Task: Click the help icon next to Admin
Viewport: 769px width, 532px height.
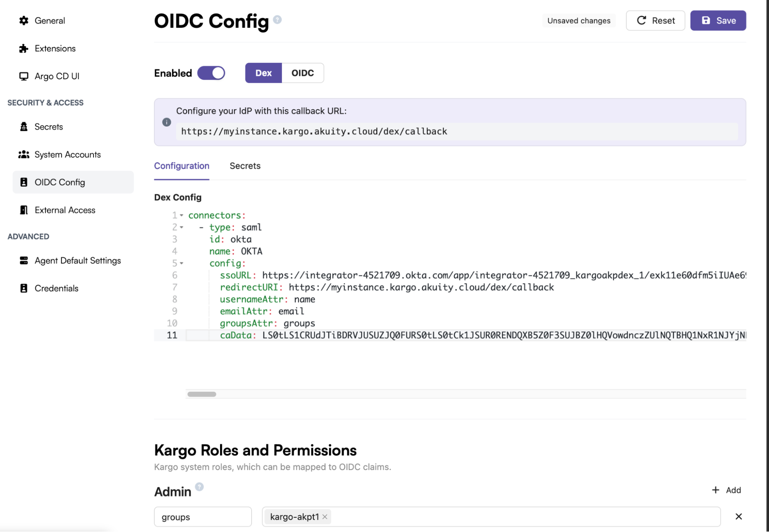Action: [x=199, y=487]
